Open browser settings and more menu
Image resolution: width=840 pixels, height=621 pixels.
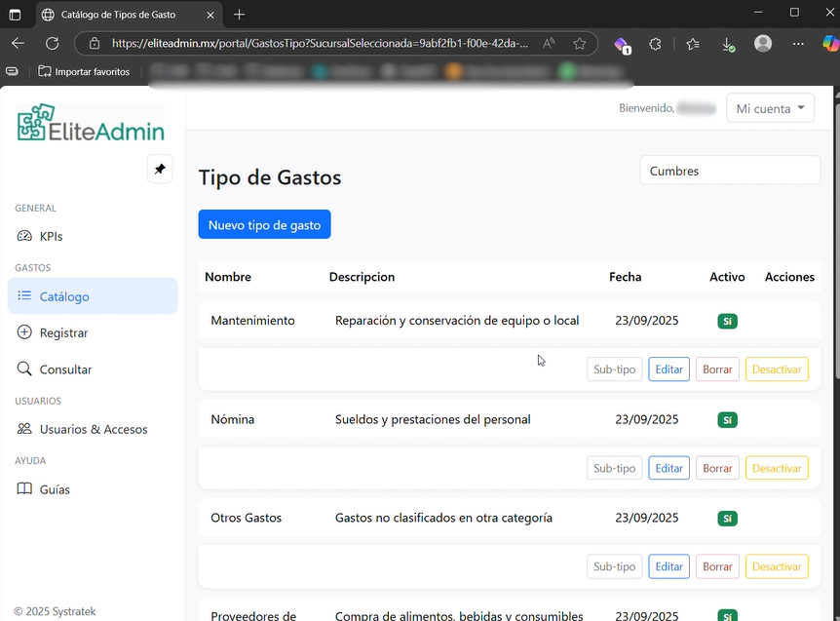[798, 44]
